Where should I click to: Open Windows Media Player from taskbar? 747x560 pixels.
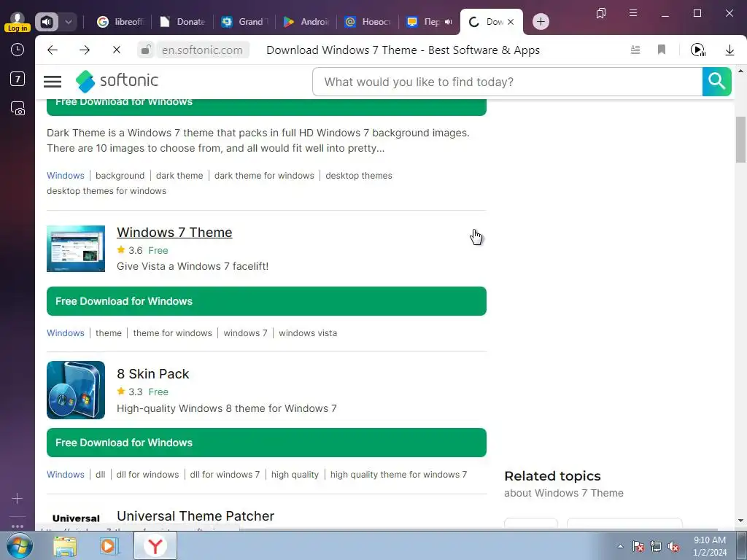tap(108, 546)
